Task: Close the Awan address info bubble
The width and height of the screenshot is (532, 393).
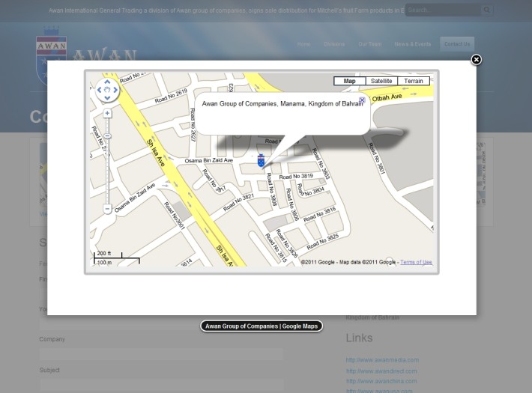Action: pyautogui.click(x=362, y=100)
